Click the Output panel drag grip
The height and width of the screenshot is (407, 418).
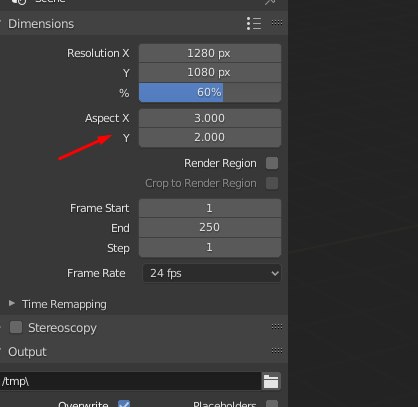[277, 351]
